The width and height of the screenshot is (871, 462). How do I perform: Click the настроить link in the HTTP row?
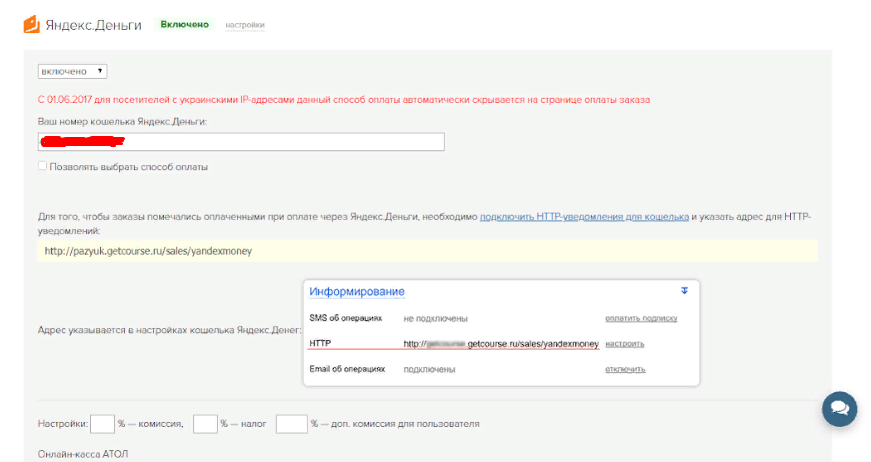[x=624, y=344]
